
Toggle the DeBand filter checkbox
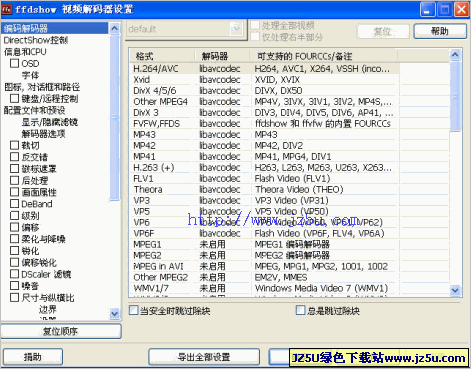[14, 203]
